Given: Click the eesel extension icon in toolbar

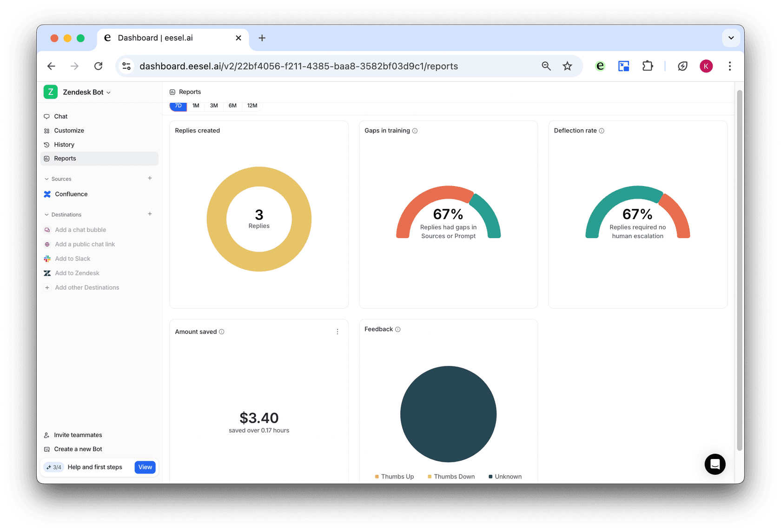Looking at the screenshot, I should [x=600, y=66].
